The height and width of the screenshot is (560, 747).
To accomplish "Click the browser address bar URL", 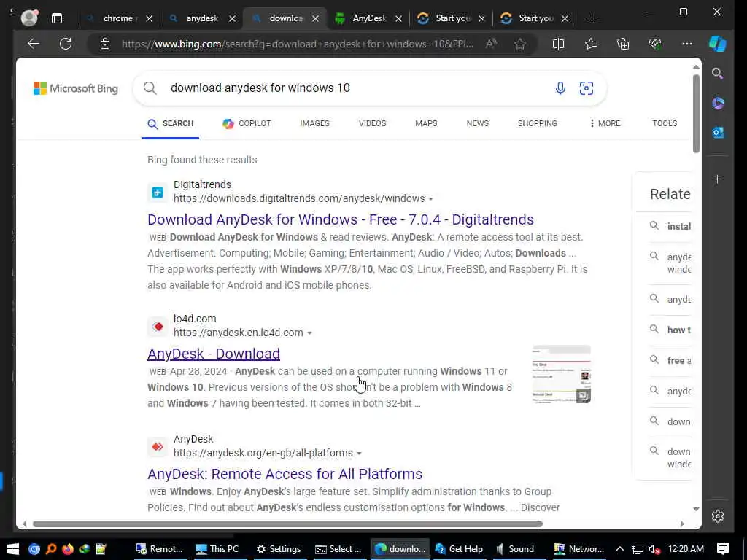I will pyautogui.click(x=297, y=44).
